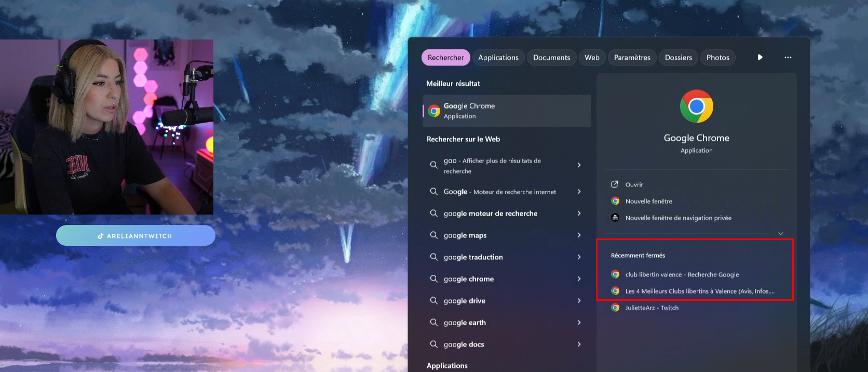This screenshot has height=372, width=868.
Task: Expand chevron for 'google docs'
Action: [x=579, y=344]
